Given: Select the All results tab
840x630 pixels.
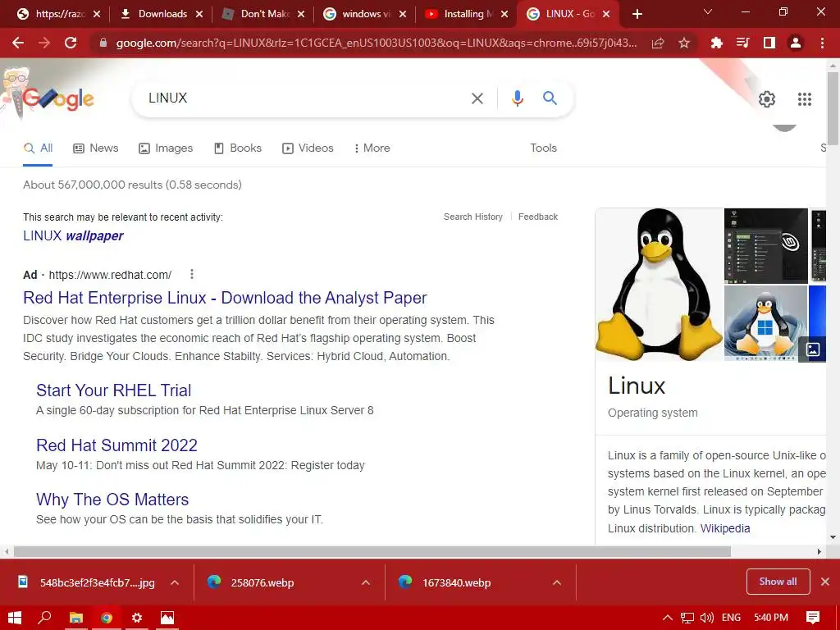Looking at the screenshot, I should click(x=38, y=148).
